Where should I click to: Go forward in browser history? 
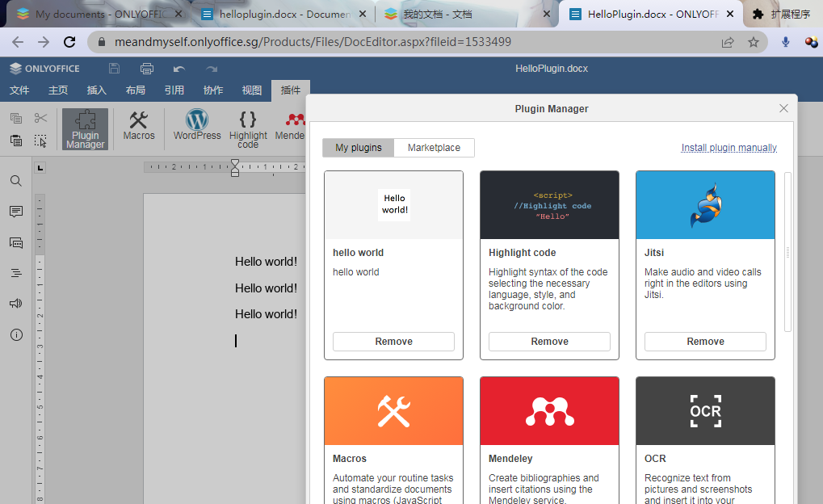click(44, 42)
